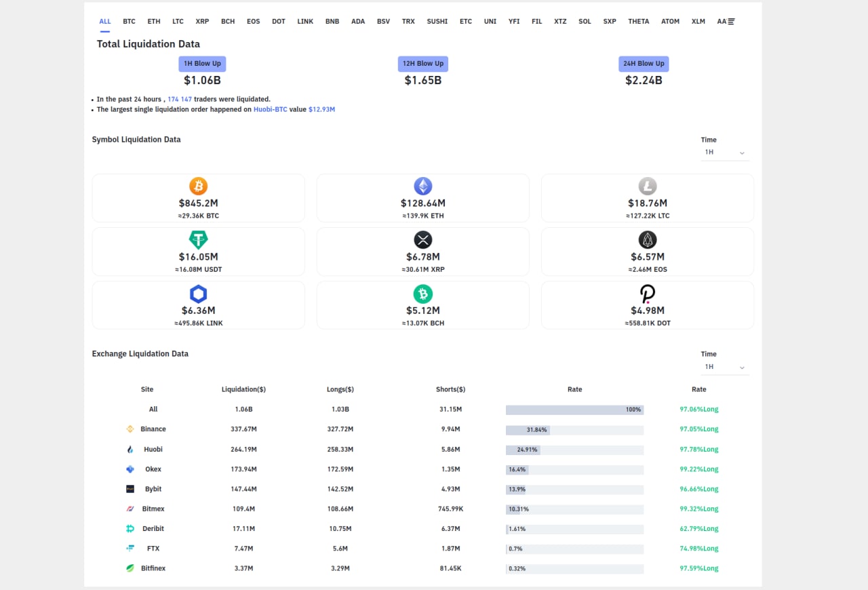Open the XLM tab

tap(698, 22)
